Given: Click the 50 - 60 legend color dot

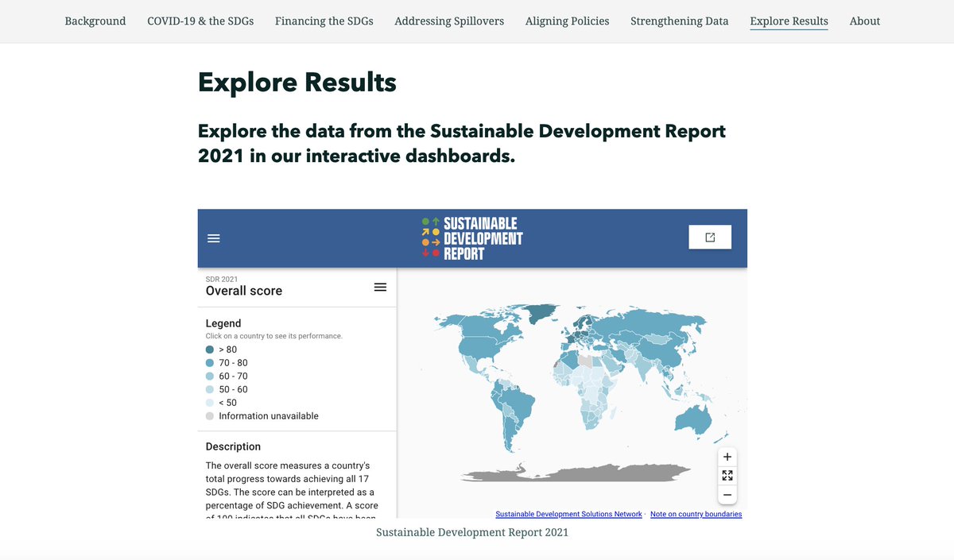Looking at the screenshot, I should point(210,389).
